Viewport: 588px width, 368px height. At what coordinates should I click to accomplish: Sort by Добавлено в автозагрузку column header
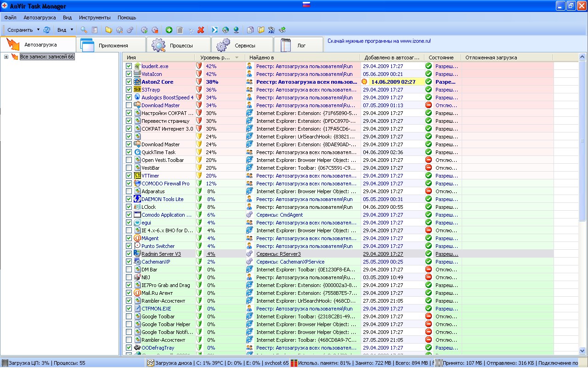click(x=392, y=57)
